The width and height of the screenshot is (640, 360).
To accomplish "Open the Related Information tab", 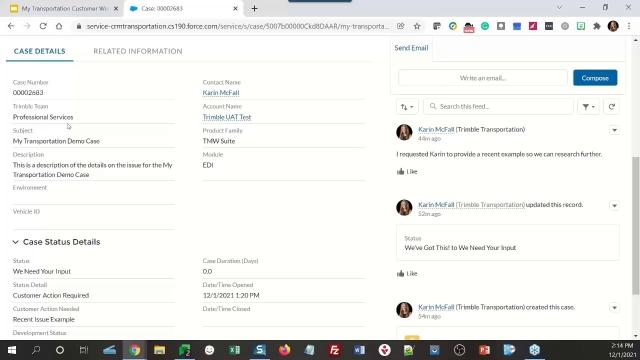I will (x=138, y=51).
